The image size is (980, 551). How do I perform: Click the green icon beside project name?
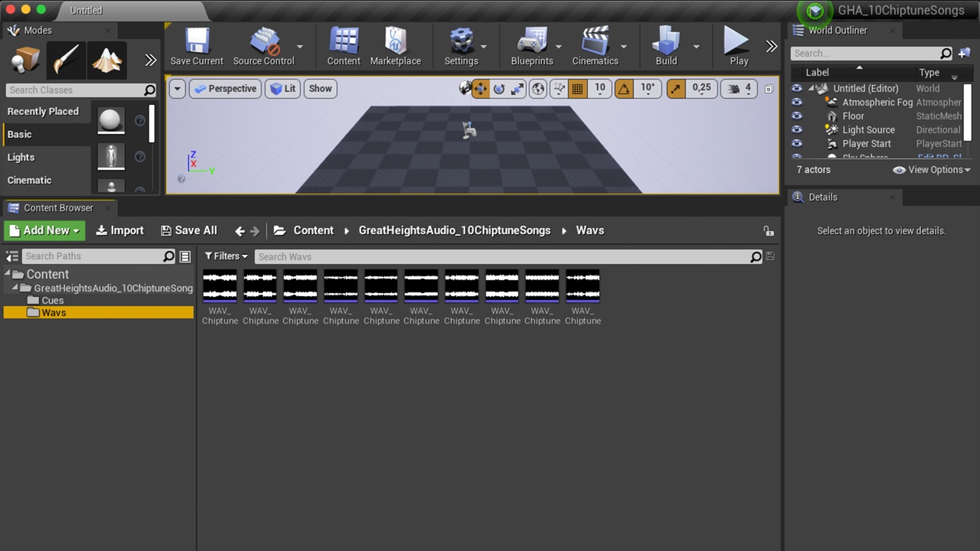coord(815,11)
